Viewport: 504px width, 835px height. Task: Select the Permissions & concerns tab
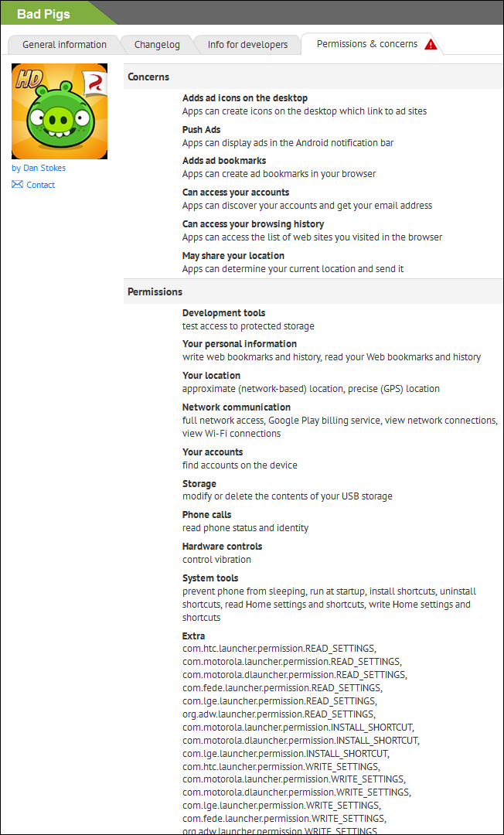(x=366, y=44)
